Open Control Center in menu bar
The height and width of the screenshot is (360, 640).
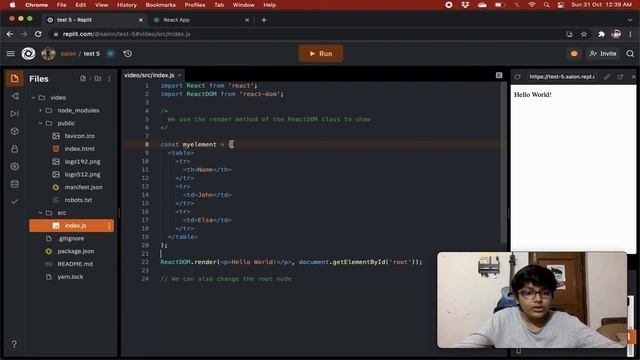click(x=561, y=5)
